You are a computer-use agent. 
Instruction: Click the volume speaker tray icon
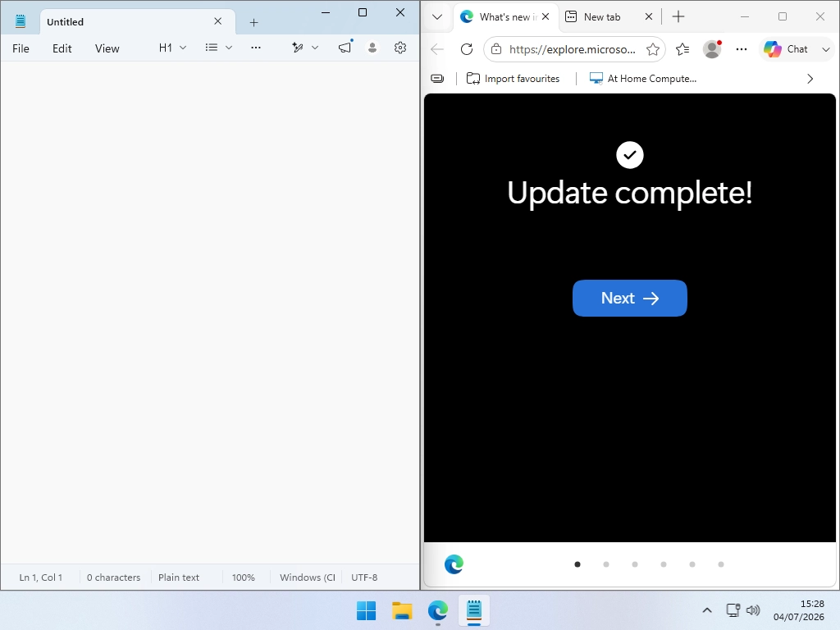(x=753, y=610)
